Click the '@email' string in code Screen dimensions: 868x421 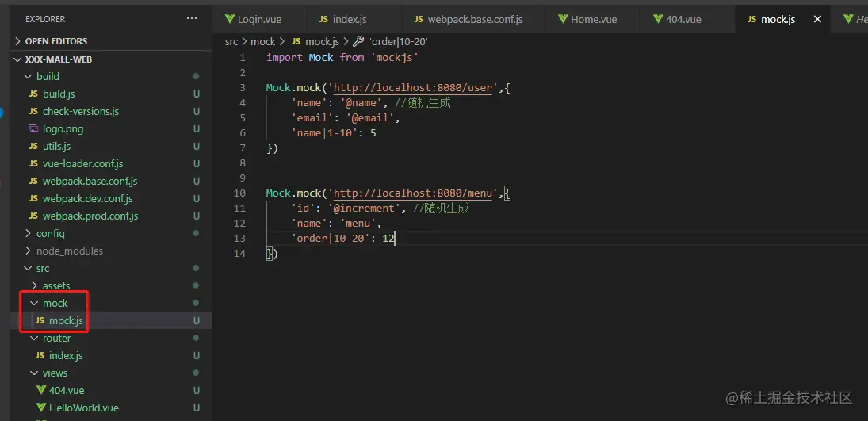click(370, 118)
